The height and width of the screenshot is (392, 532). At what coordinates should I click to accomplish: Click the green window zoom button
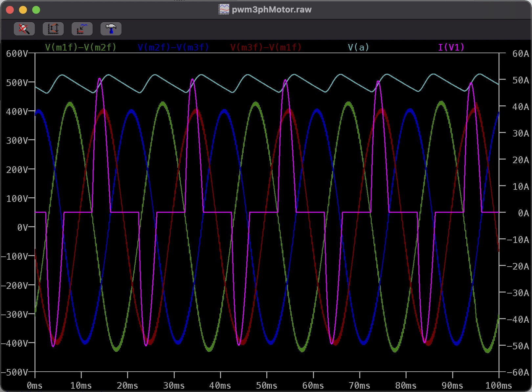36,10
